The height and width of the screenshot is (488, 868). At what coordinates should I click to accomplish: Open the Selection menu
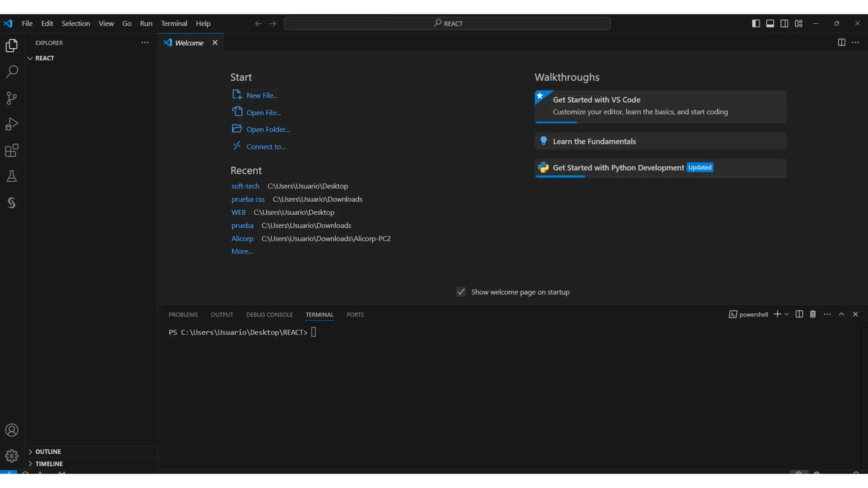click(x=76, y=24)
